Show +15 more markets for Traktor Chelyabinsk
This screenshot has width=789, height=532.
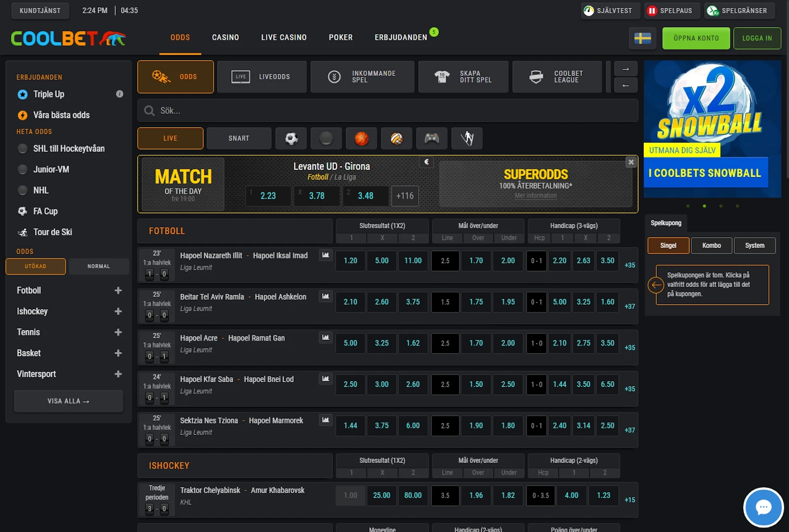pyautogui.click(x=630, y=500)
